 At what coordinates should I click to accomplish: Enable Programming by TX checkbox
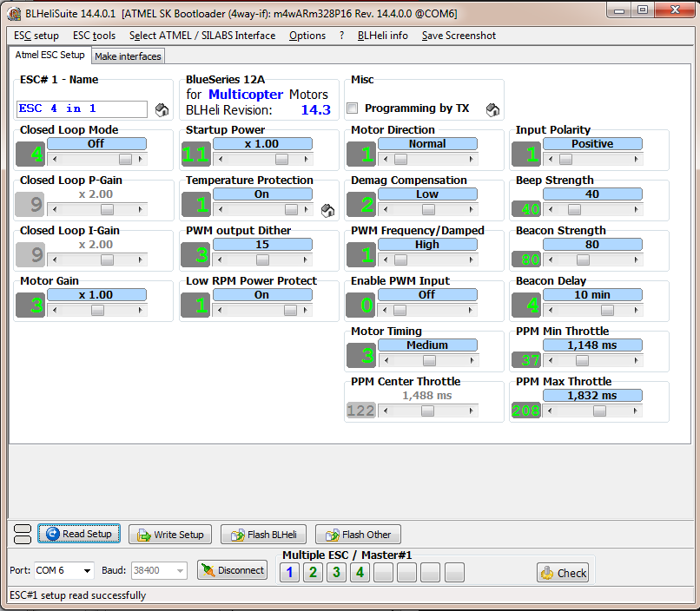[353, 108]
